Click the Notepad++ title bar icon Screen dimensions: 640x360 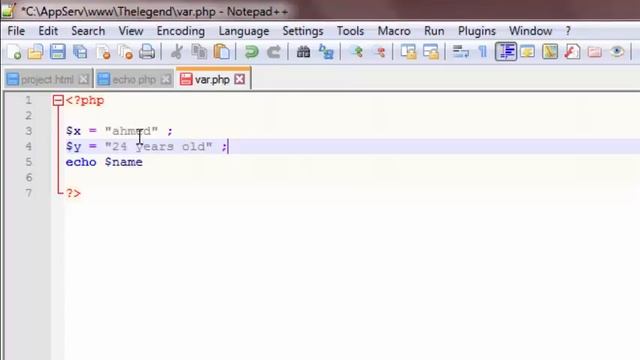tap(9, 11)
